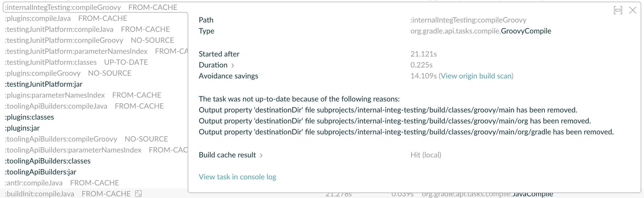644x198 pixels.
Task: Select the :toolingApiBuilders:classes task
Action: pyautogui.click(x=48, y=161)
